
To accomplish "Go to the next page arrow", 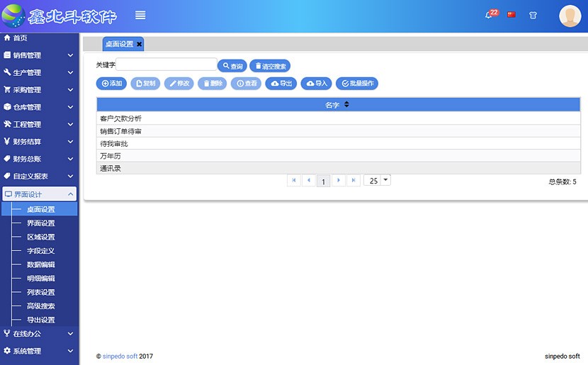I will pos(339,181).
